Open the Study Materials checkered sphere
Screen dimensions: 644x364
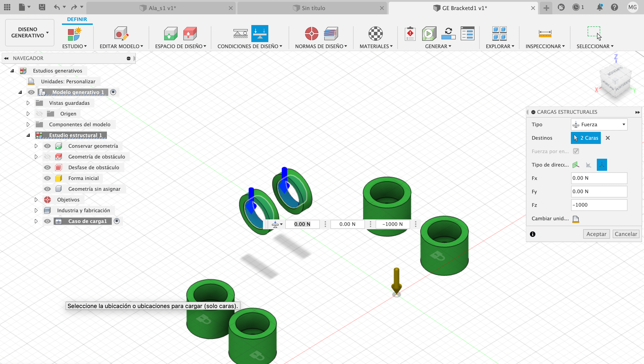pos(375,33)
